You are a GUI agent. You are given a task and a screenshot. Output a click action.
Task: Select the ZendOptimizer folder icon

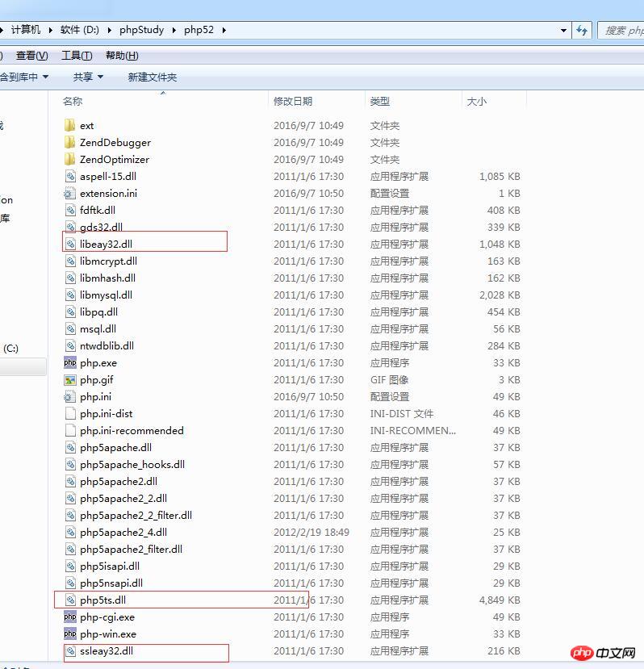(x=69, y=160)
